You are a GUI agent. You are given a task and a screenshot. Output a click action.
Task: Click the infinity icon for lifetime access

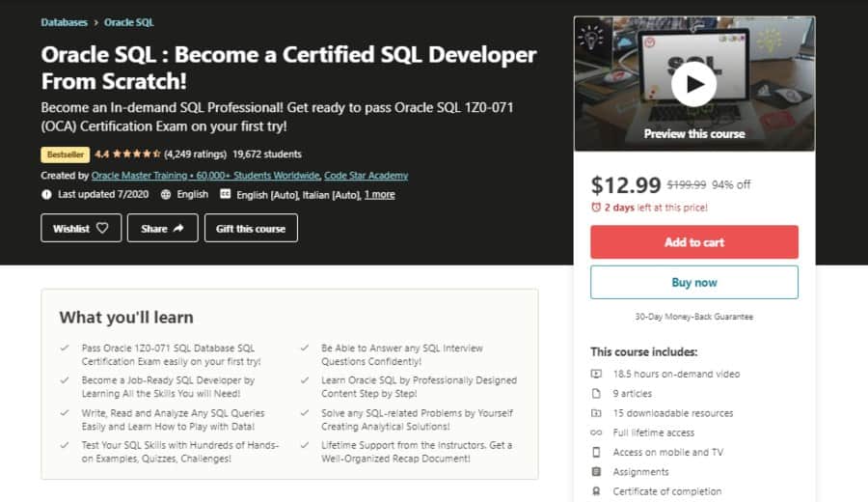point(596,432)
